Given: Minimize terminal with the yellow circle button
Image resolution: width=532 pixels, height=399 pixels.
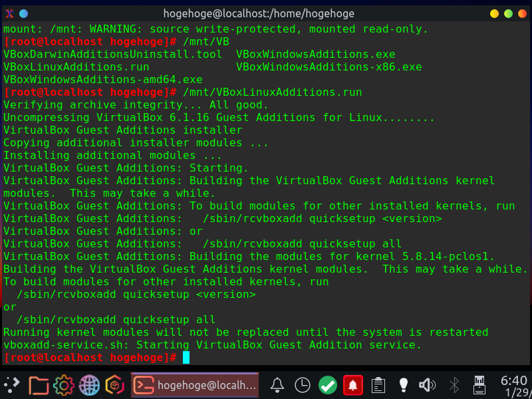Looking at the screenshot, I should point(494,14).
